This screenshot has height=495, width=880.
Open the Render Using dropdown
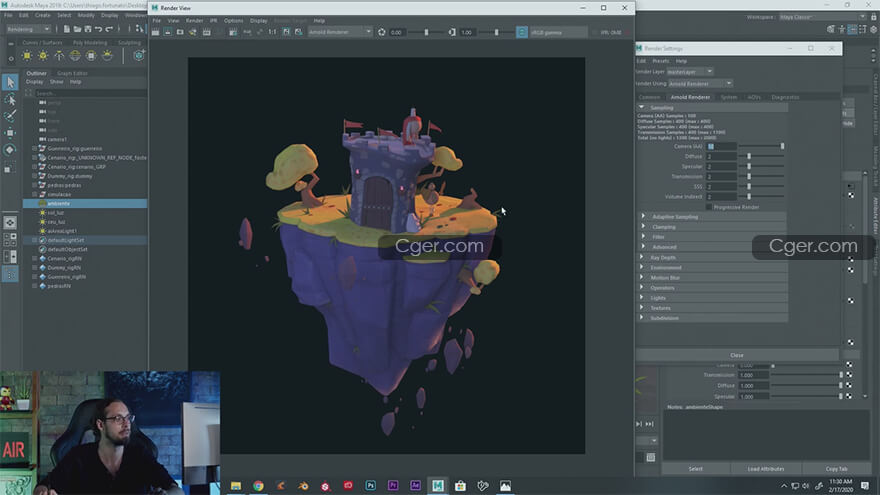[x=699, y=83]
